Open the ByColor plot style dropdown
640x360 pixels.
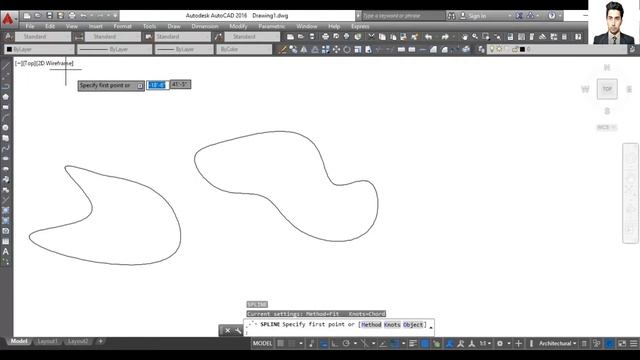click(x=244, y=49)
